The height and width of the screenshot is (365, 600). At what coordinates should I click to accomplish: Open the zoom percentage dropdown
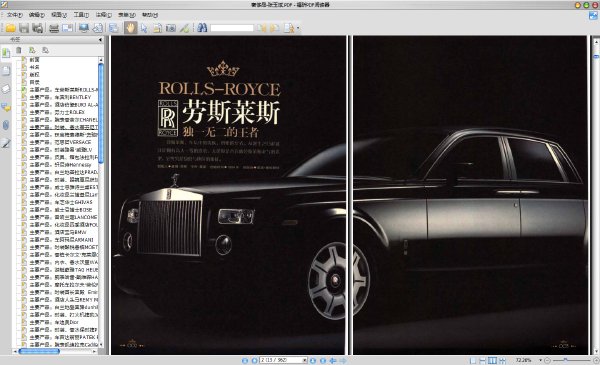point(540,360)
